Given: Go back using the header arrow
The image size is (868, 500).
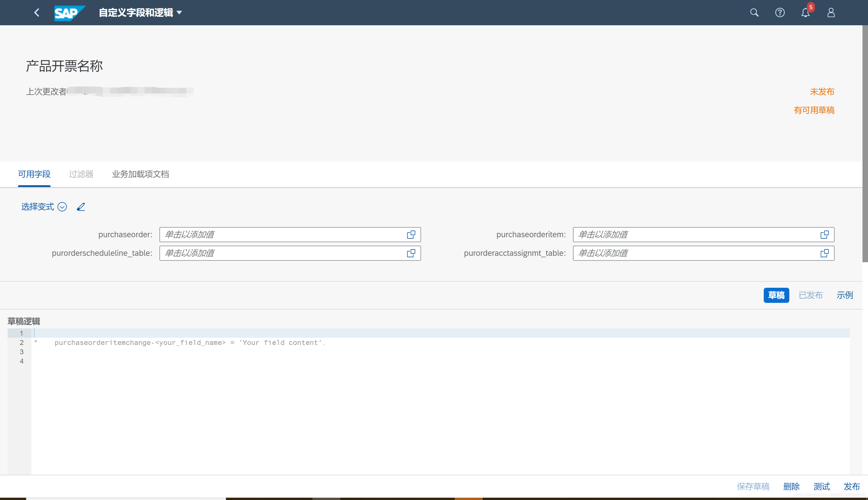Looking at the screenshot, I should click(x=37, y=13).
